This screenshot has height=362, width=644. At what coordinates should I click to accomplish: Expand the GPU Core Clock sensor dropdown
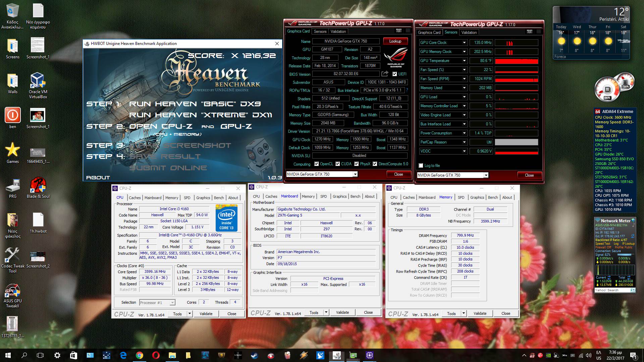click(x=464, y=43)
